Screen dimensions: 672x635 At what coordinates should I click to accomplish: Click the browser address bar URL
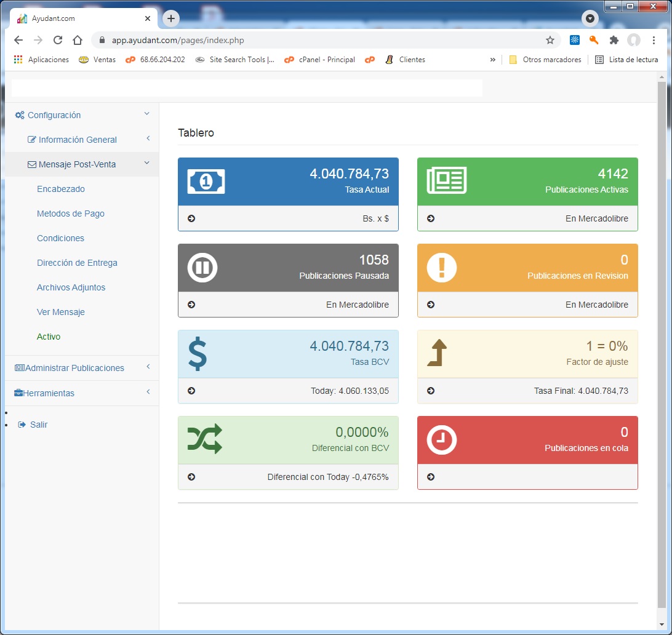click(178, 40)
